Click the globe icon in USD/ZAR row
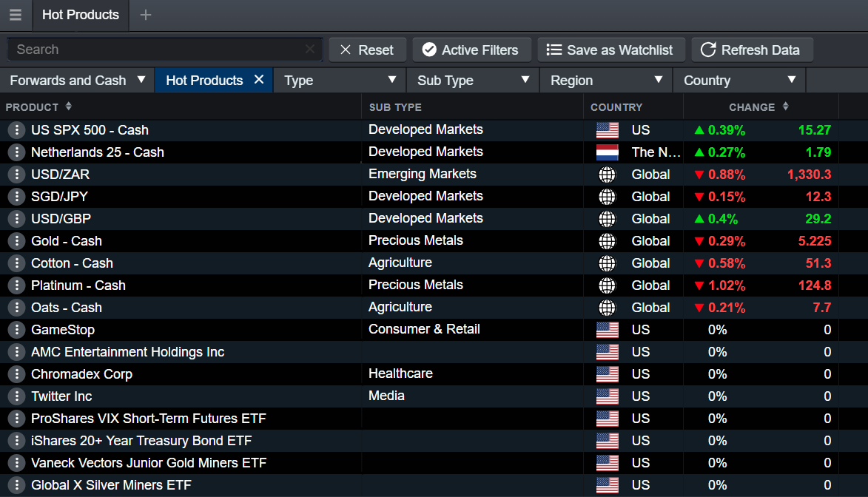Viewport: 868px width, 497px height. pyautogui.click(x=608, y=175)
